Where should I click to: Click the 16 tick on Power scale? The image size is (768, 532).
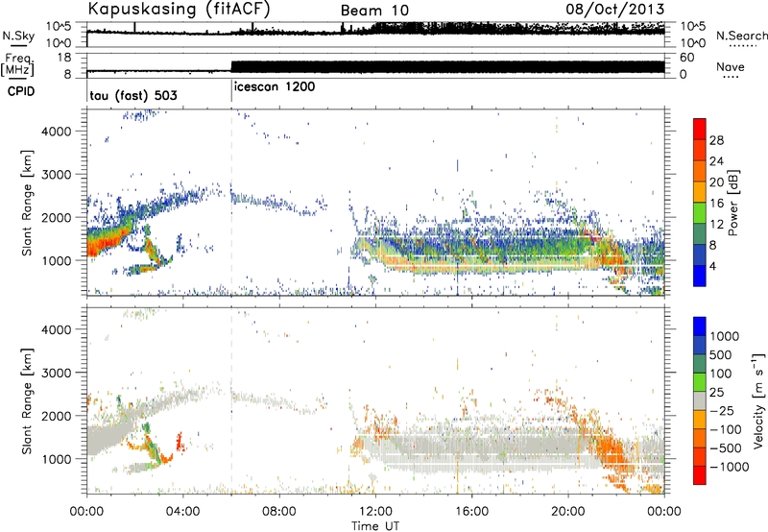point(716,204)
